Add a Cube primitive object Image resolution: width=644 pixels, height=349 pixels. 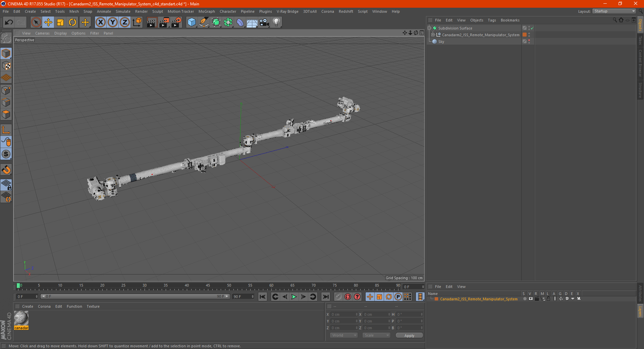click(192, 22)
